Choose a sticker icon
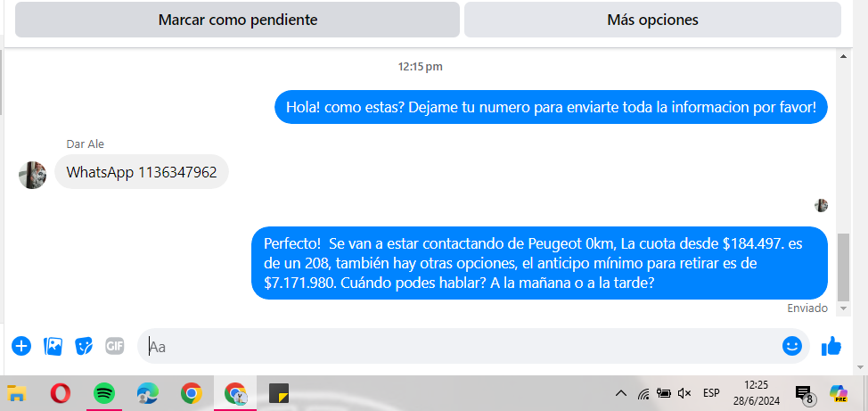Screen dimensions: 868x411 coord(84,347)
